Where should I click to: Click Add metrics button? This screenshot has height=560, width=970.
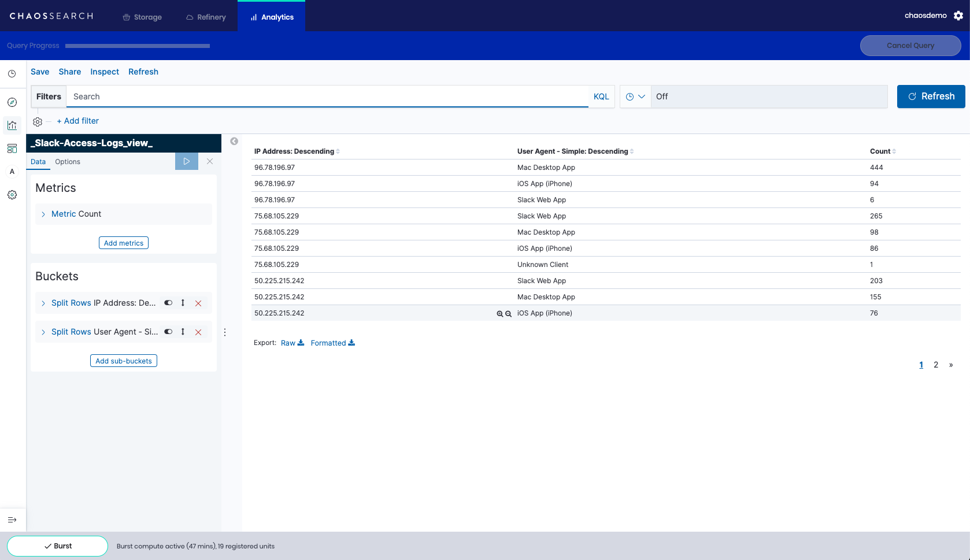click(x=124, y=243)
